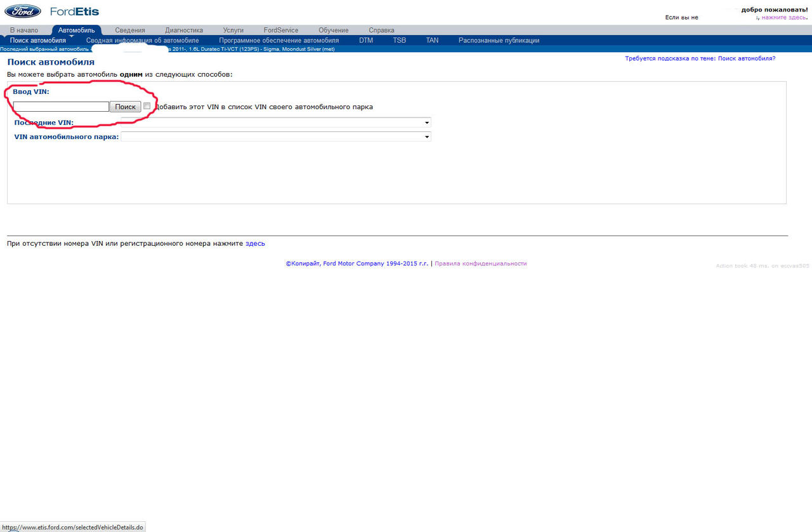
Task: Open the 'Требуется подсказка по теме' help link
Action: (x=700, y=58)
